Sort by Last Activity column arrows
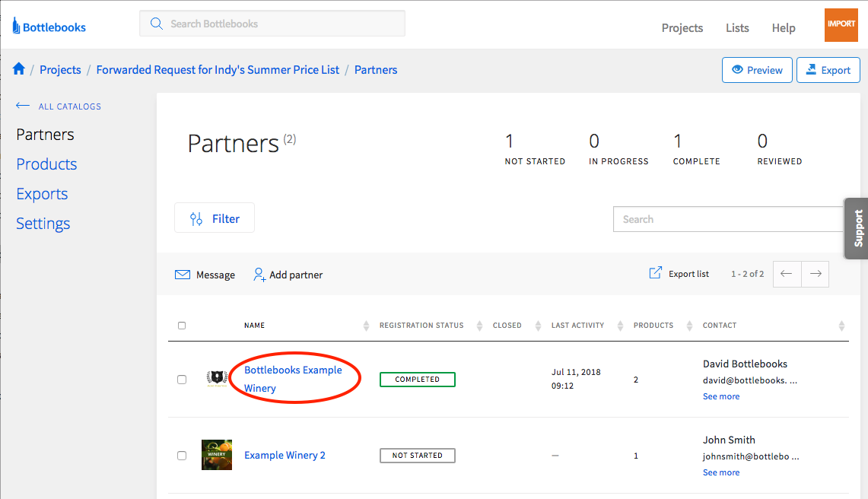 coord(620,326)
